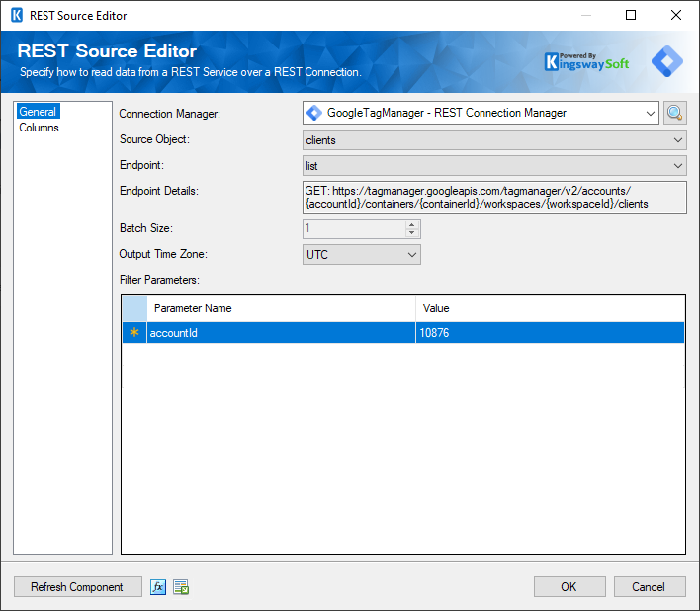Open the Source Object dropdown
This screenshot has width=700, height=611.
tap(494, 140)
